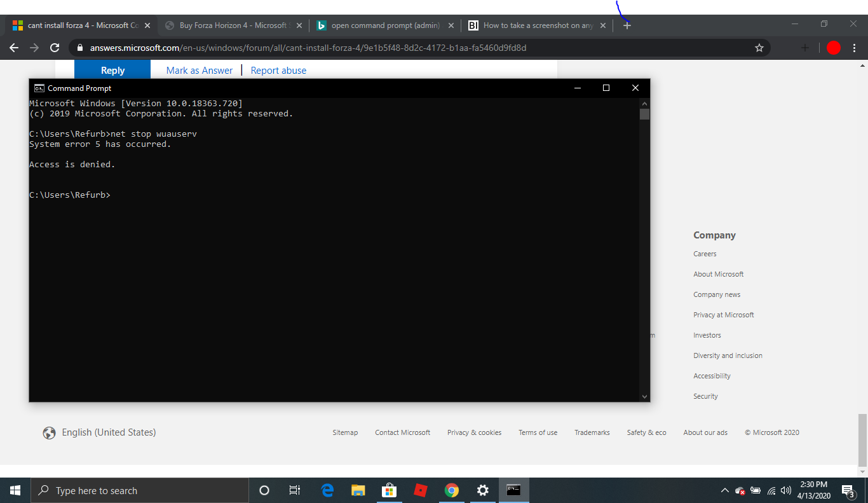Image resolution: width=868 pixels, height=503 pixels.
Task: Open the Careers link
Action: click(x=705, y=254)
